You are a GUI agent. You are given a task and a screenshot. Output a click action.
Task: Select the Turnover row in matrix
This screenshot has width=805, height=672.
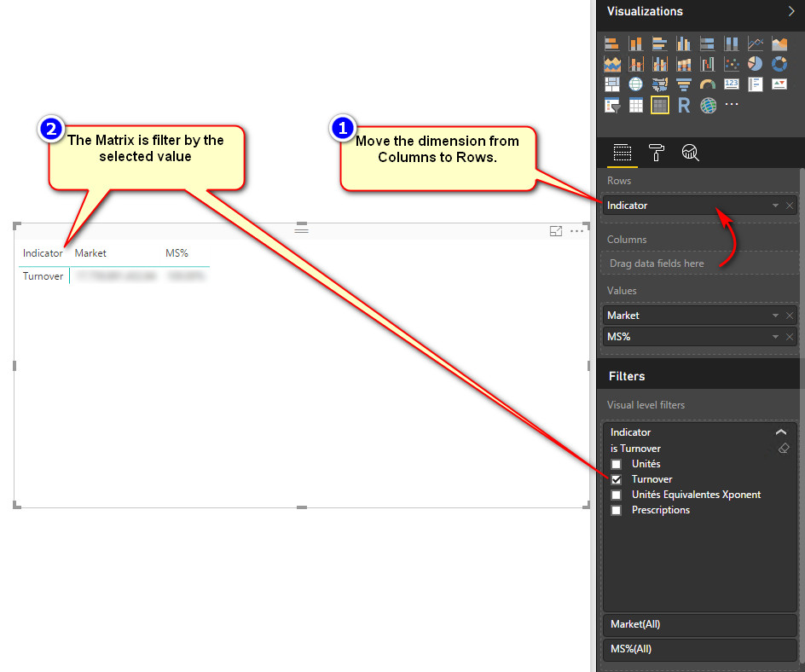pos(43,276)
